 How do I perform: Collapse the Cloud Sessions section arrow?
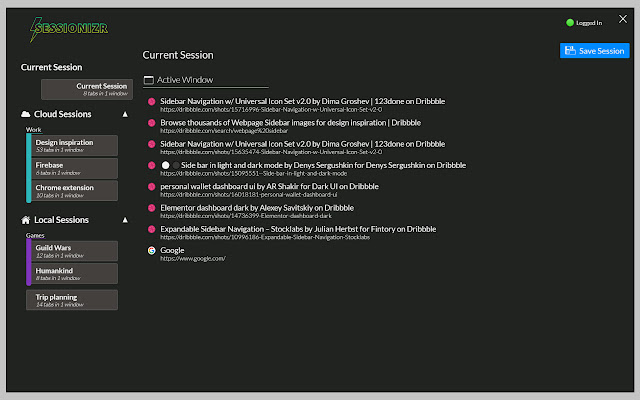125,114
